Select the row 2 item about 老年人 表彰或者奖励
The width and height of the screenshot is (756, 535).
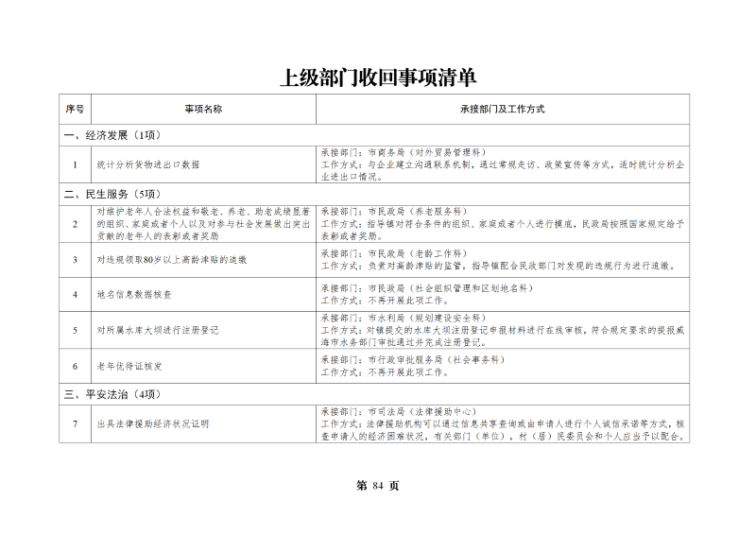tap(203, 223)
